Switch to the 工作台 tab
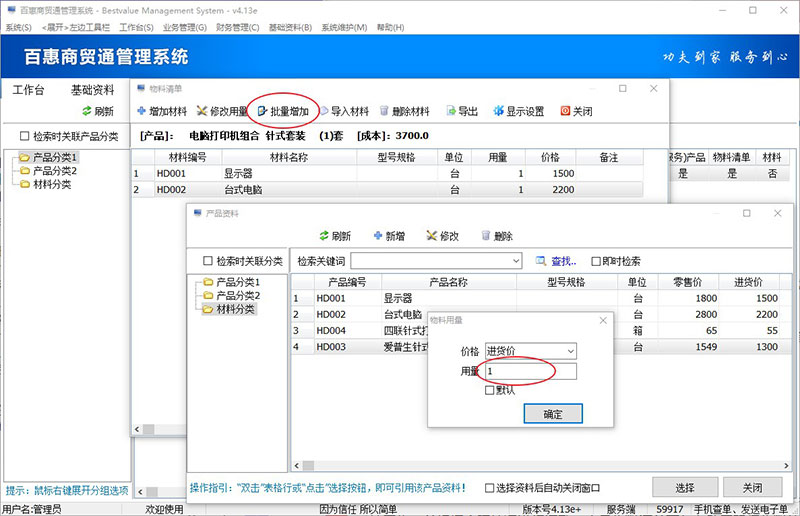This screenshot has width=800, height=516. point(28,90)
